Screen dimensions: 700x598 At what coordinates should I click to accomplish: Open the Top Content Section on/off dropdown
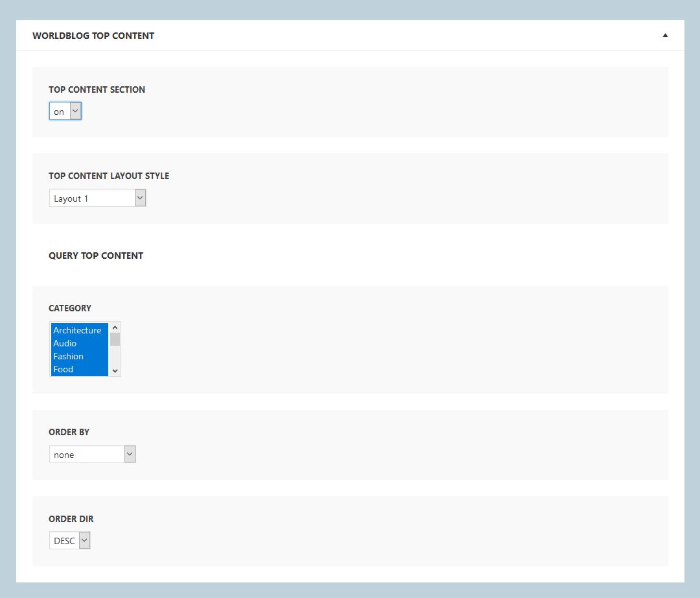click(x=65, y=111)
